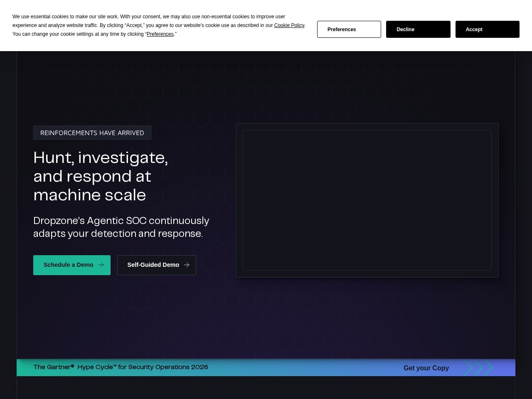Click the Dropzone's Agentic SOC subheading
This screenshot has height=399, width=532.
pos(121,227)
